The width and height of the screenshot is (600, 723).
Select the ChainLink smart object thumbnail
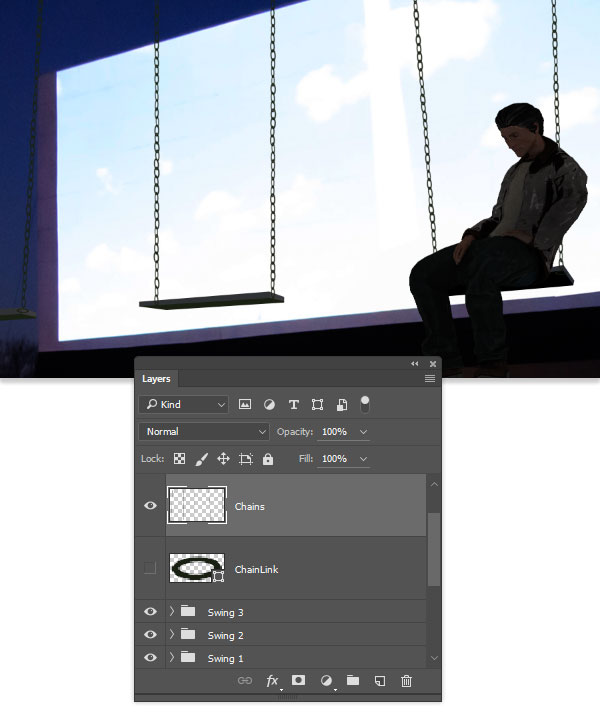coord(197,568)
